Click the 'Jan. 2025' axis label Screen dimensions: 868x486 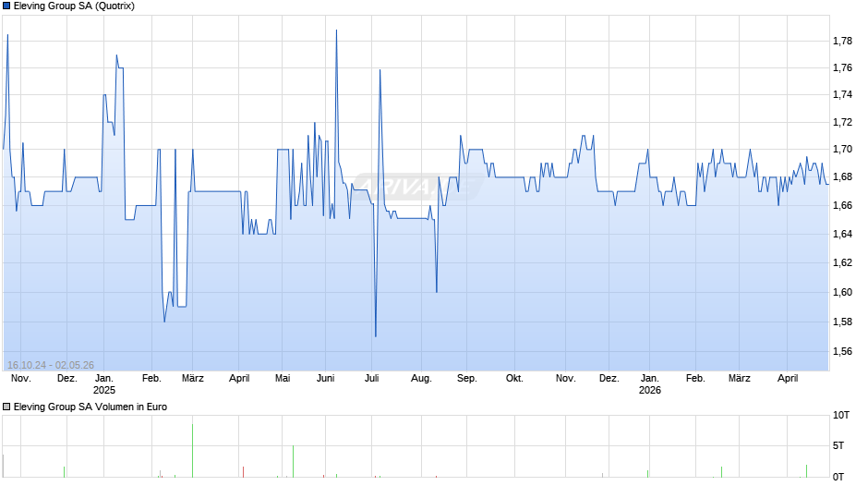(104, 384)
